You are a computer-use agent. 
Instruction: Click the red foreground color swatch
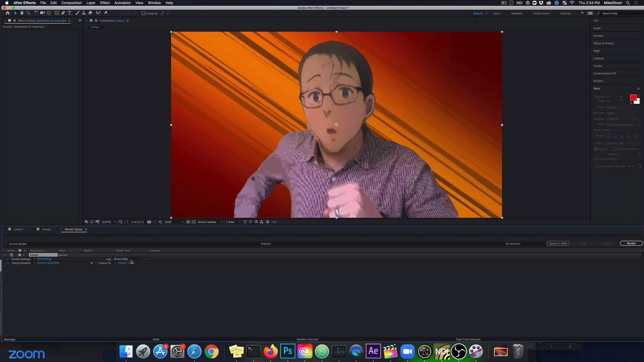pos(633,98)
